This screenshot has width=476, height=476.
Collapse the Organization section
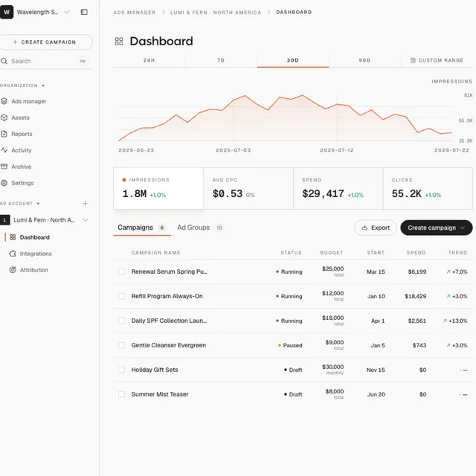tap(43, 86)
